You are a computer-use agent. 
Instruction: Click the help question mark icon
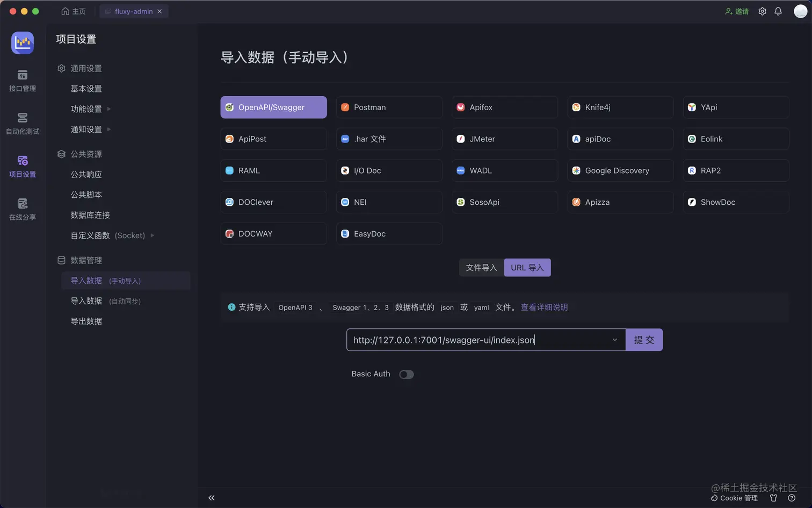tap(792, 498)
